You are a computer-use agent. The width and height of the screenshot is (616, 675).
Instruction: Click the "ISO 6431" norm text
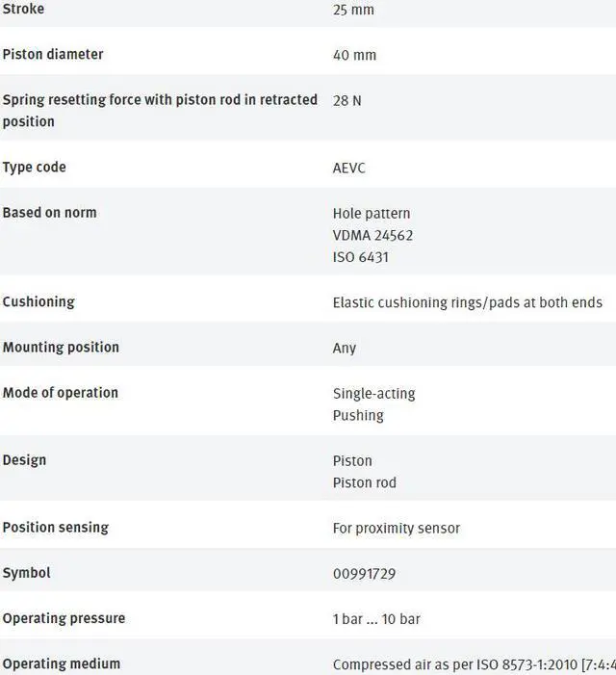pos(361,257)
